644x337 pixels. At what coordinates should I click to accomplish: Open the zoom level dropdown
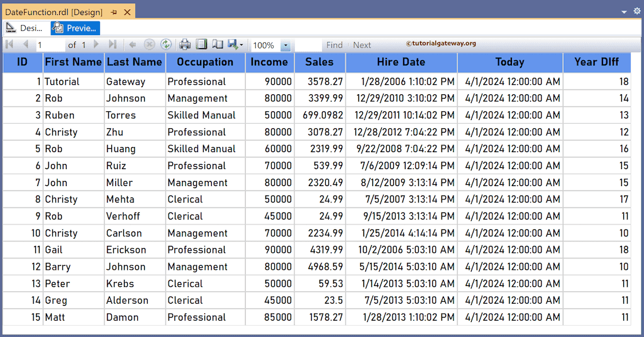pyautogui.click(x=286, y=45)
